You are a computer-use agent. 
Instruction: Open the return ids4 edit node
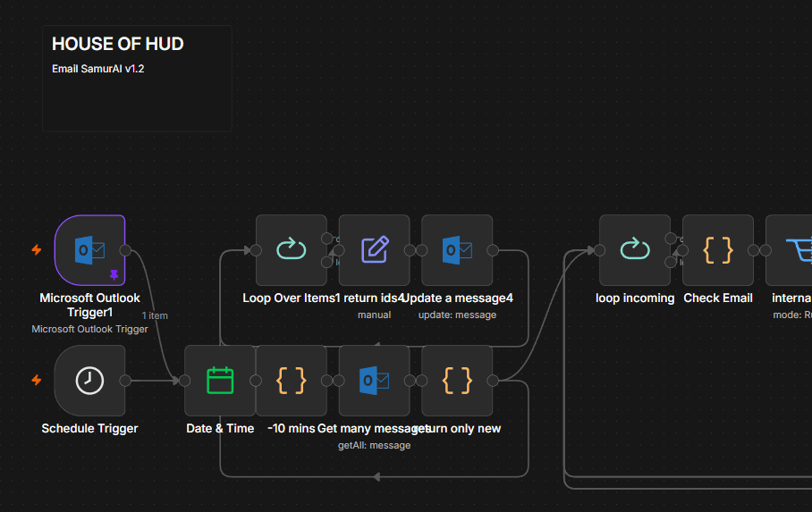(x=374, y=250)
